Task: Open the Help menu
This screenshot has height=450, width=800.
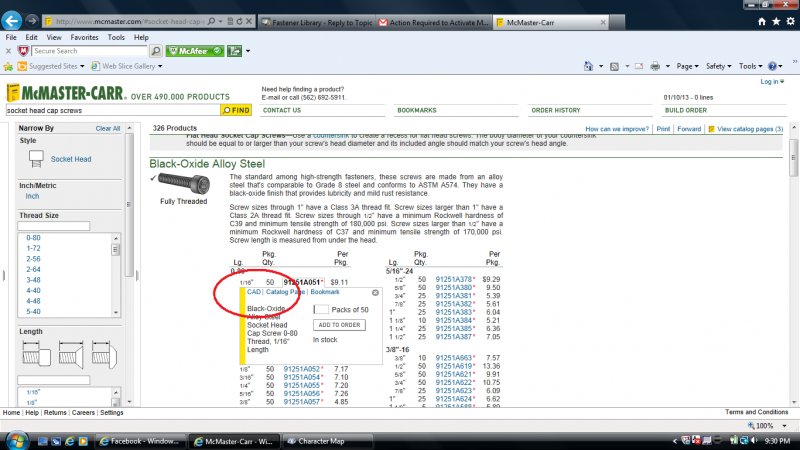Action: tap(141, 37)
